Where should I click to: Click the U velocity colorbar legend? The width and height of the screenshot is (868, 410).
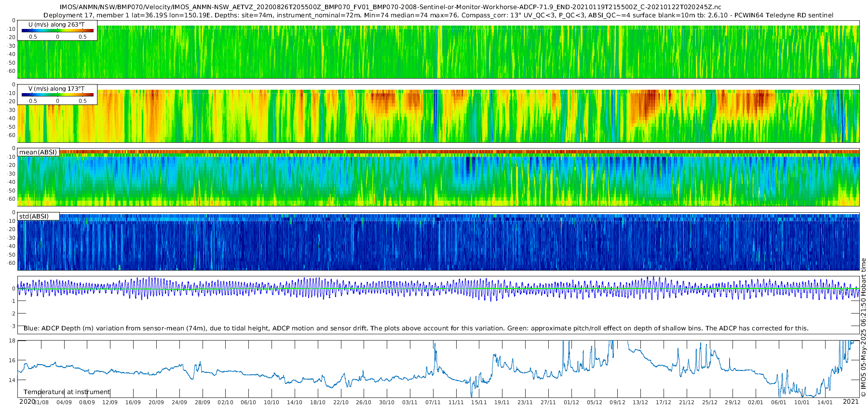coord(57,30)
